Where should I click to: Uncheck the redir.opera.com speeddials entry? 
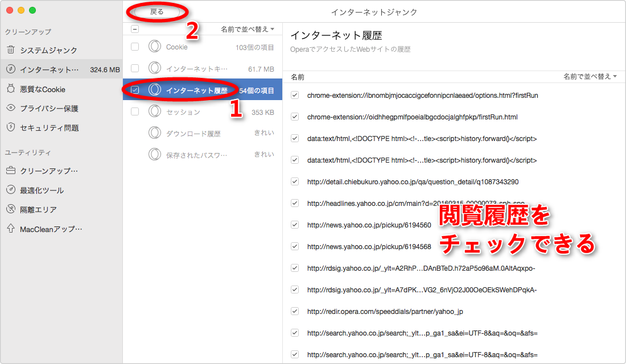295,311
